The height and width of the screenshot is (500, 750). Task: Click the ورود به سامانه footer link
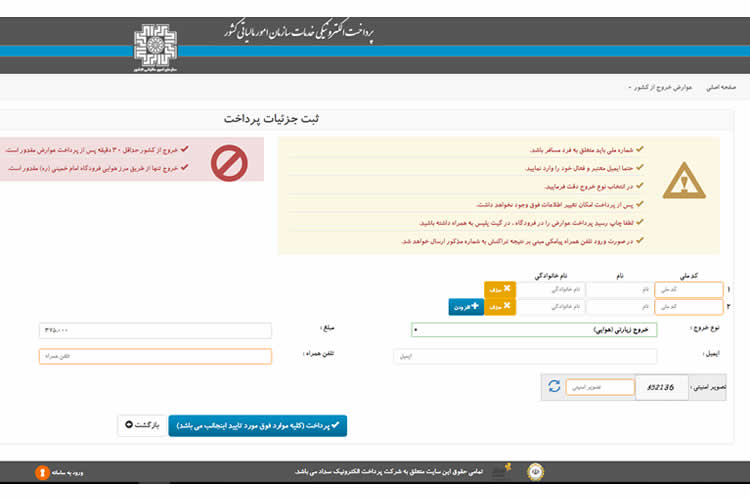coord(67,472)
